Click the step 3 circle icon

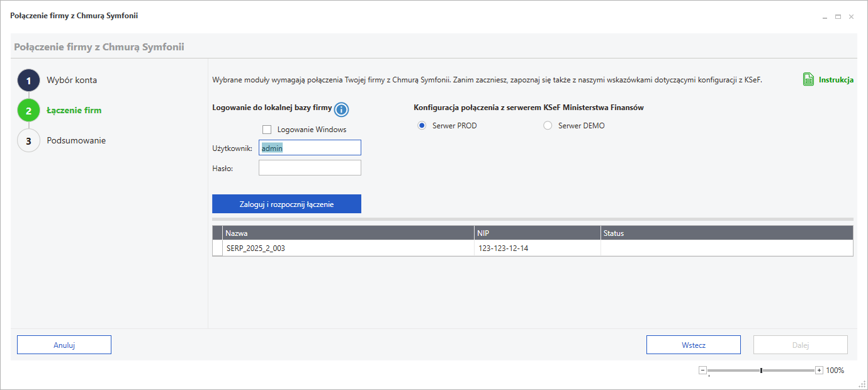(x=28, y=141)
